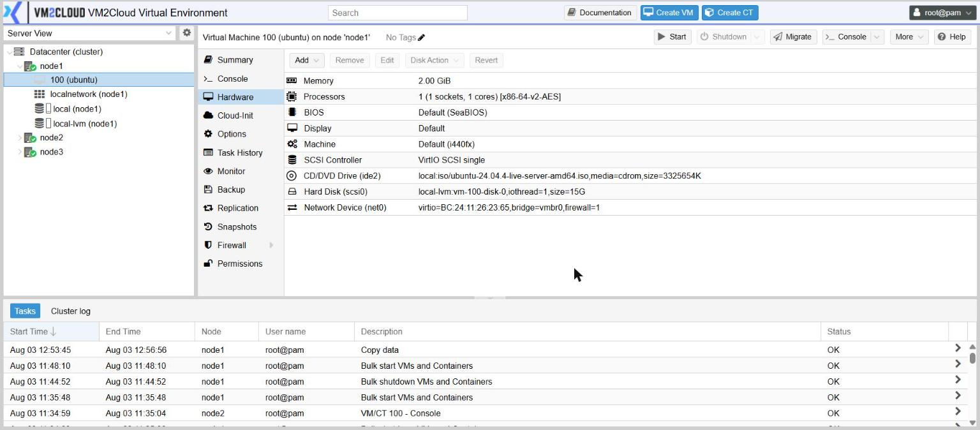The width and height of the screenshot is (980, 430).
Task: Open the Backup tab
Action: pyautogui.click(x=241, y=189)
